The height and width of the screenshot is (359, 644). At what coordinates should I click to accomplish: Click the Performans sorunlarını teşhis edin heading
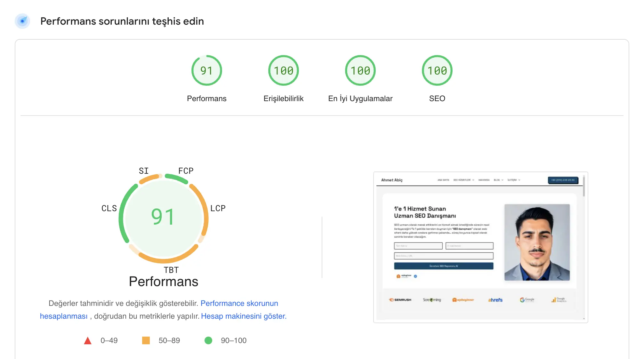122,21
